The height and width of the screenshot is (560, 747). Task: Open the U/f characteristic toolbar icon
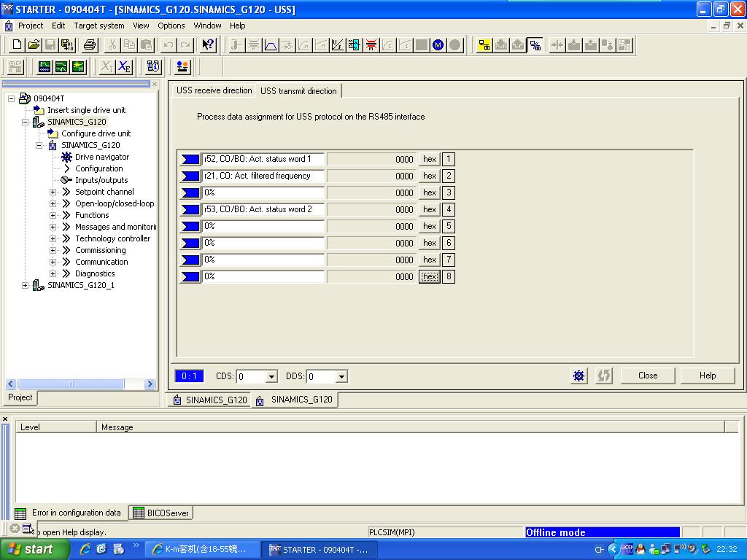(337, 45)
